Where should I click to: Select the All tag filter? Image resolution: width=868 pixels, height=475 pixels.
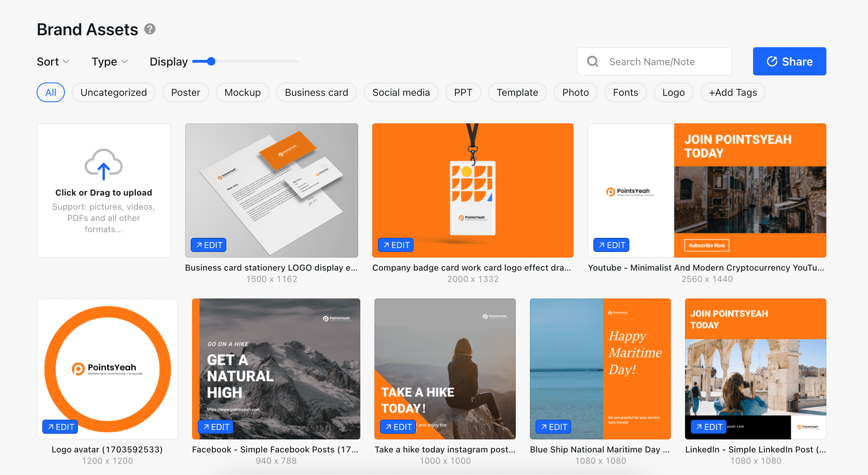[x=51, y=92]
